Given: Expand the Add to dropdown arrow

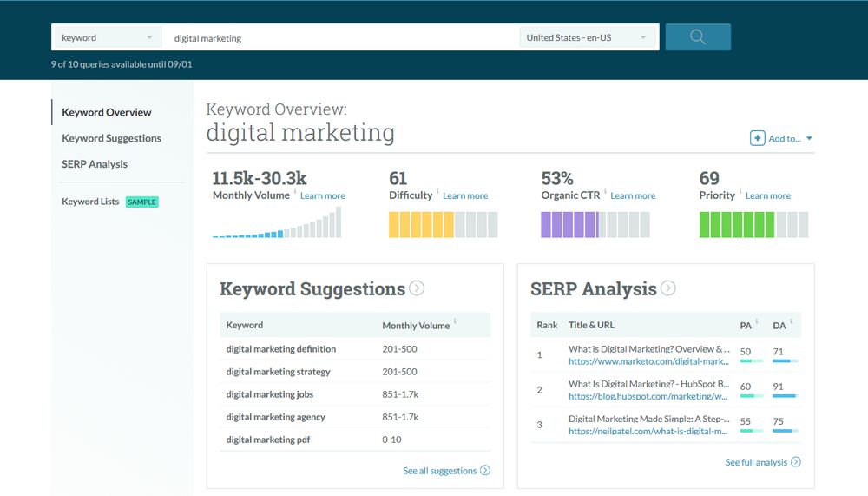Looking at the screenshot, I should (809, 139).
